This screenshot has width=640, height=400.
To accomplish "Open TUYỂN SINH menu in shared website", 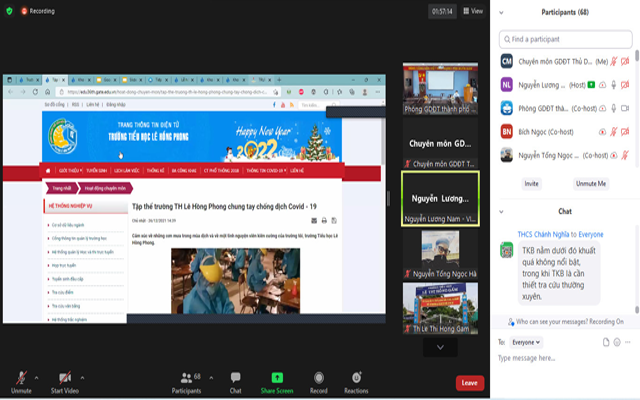I will pyautogui.click(x=96, y=171).
